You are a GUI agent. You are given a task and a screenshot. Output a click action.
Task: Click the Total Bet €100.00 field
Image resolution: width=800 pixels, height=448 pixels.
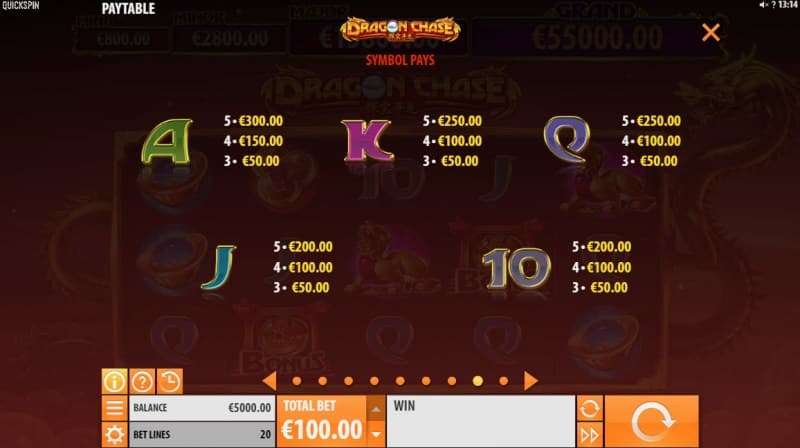click(x=322, y=421)
